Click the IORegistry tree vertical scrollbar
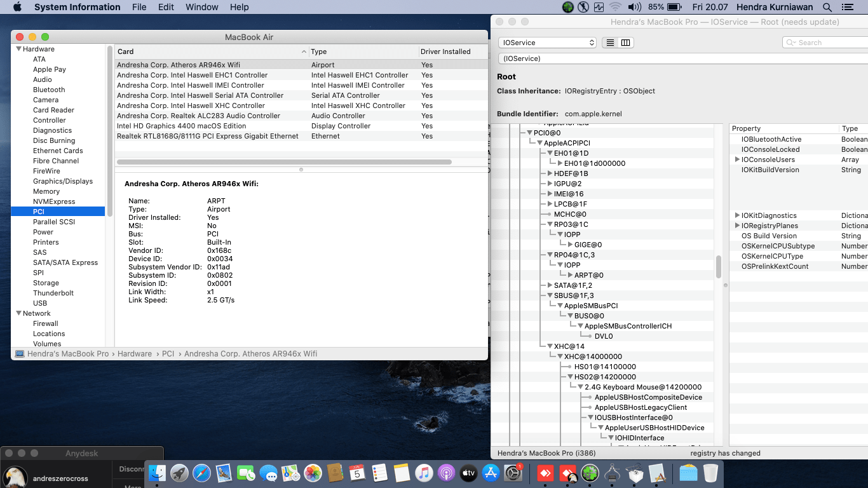Viewport: 868px width, 488px height. 719,267
